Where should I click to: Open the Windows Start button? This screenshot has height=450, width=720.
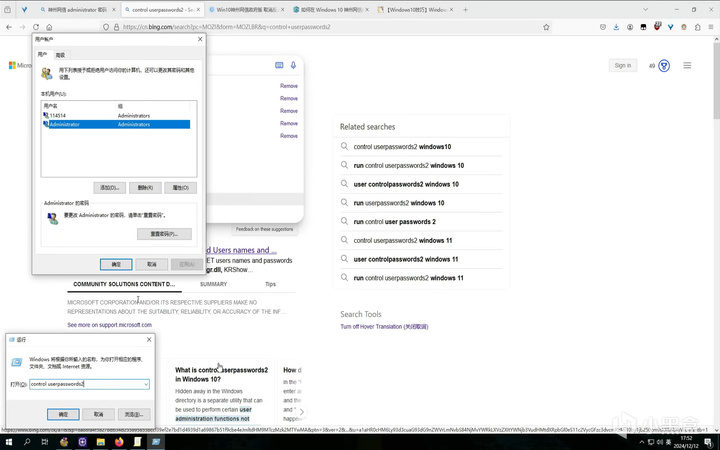pos(9,442)
